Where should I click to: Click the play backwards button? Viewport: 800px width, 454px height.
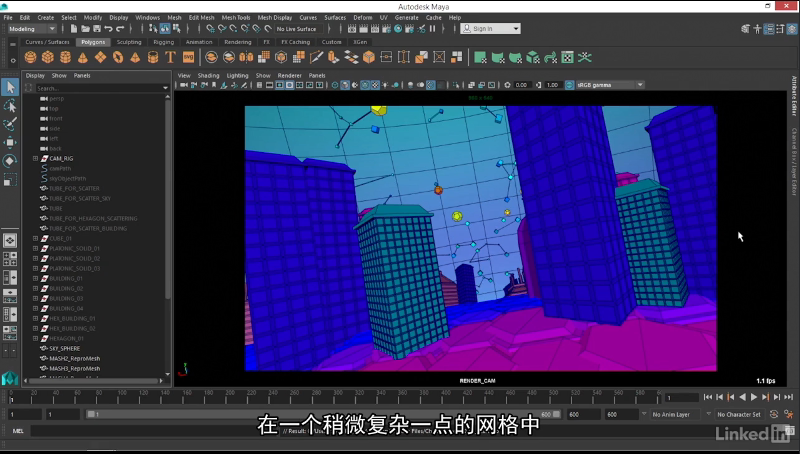742,397
